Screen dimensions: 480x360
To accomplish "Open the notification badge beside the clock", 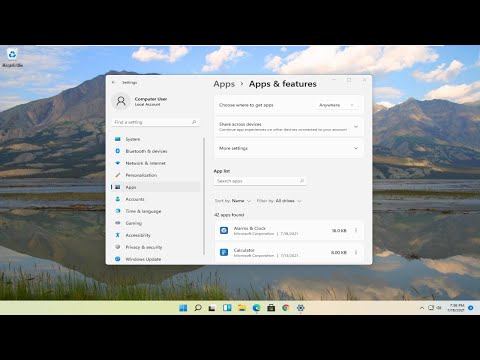I will (471, 308).
